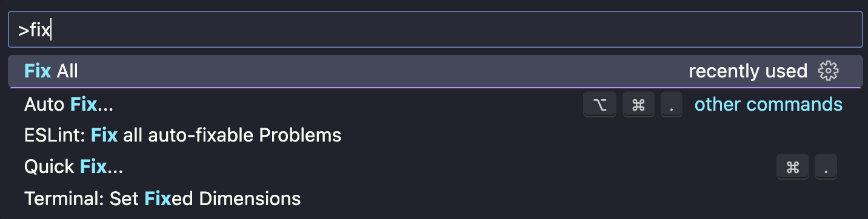Open keybinding settings gear for Fix All
Viewport: 868px width, 219px height.
(x=828, y=71)
